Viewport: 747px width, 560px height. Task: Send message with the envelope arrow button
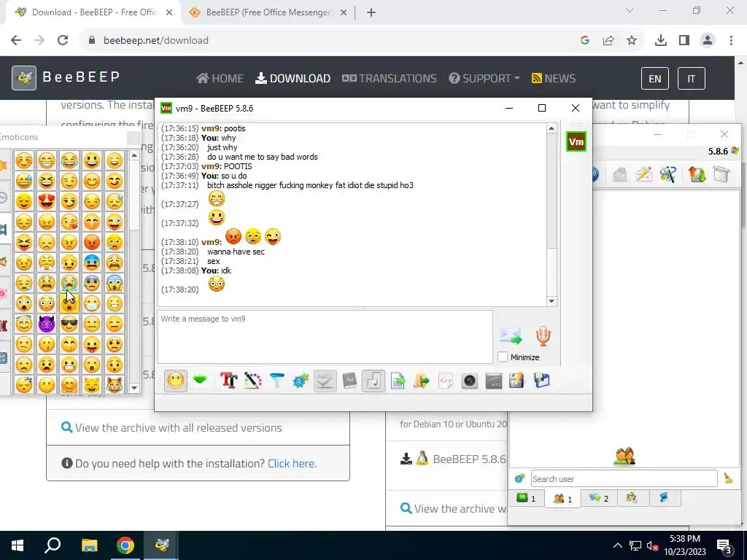coord(511,336)
